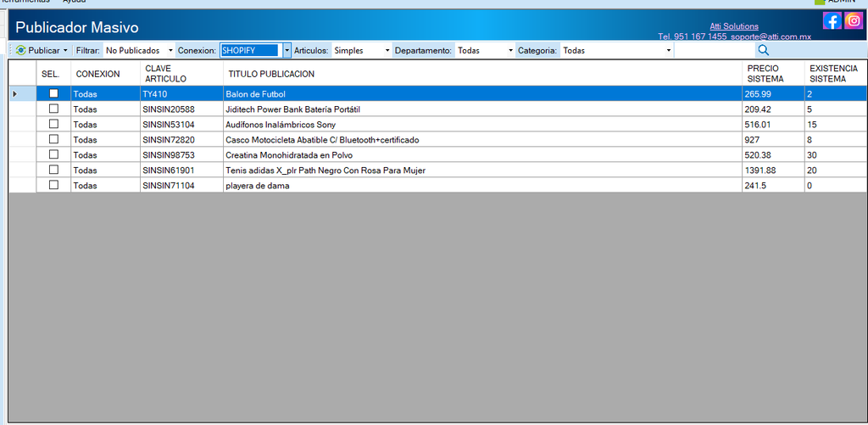Select the Audífonos Inalámbricos Sony checkbox
Image resolution: width=868 pixels, height=425 pixels.
[53, 124]
